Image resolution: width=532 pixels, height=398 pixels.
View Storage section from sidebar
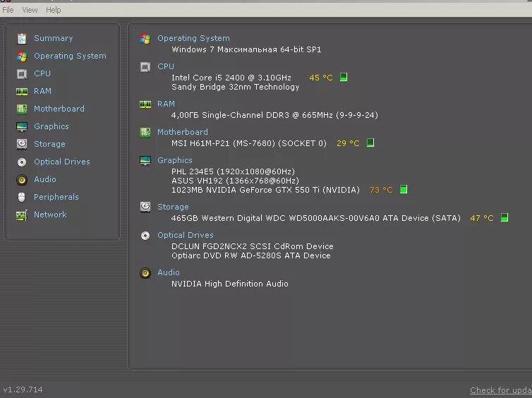click(x=49, y=144)
